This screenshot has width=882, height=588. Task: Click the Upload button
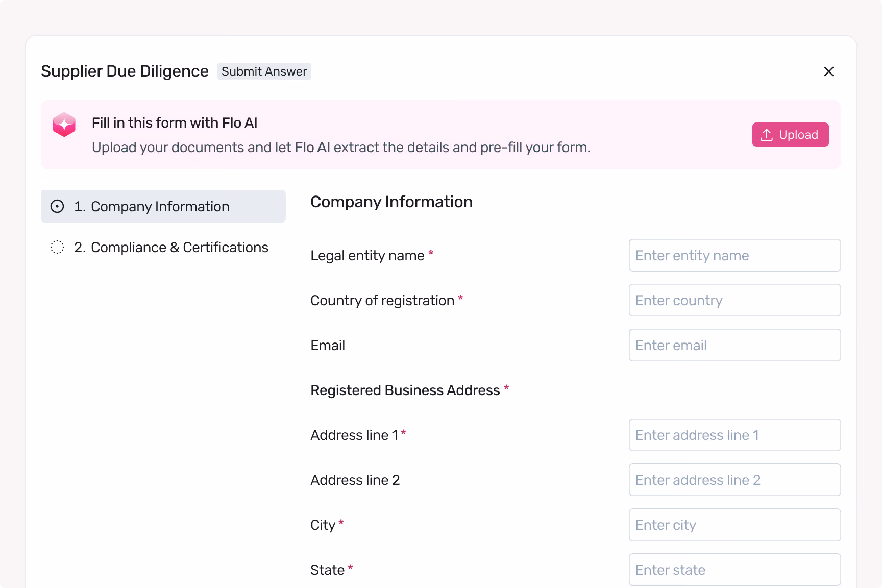(x=790, y=135)
